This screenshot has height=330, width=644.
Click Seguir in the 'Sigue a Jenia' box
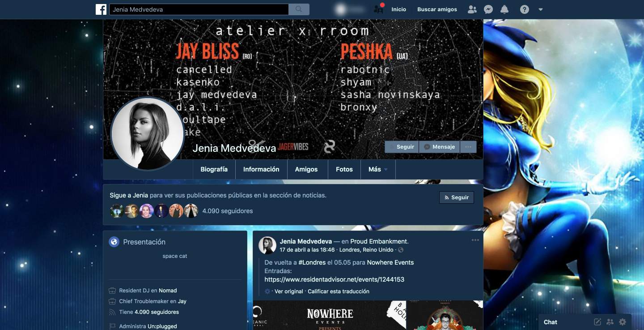pyautogui.click(x=457, y=197)
